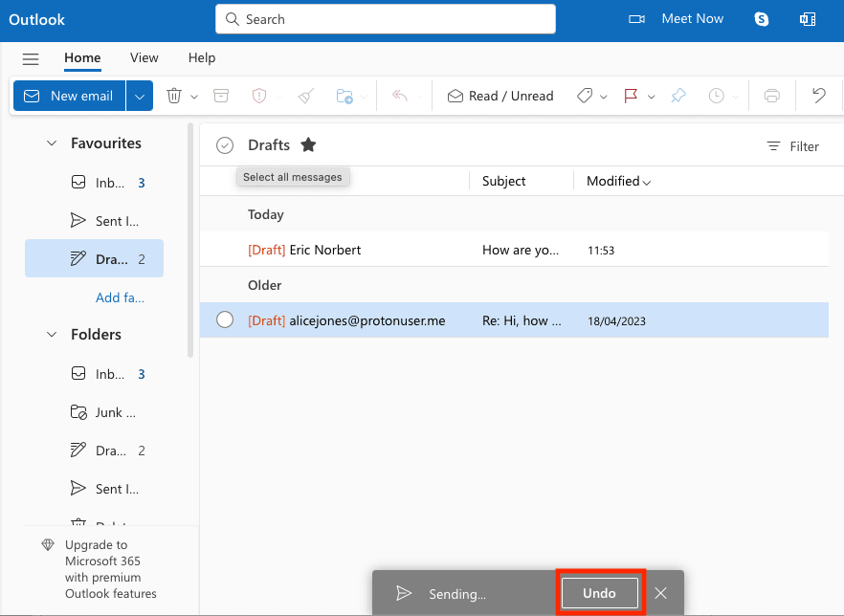Viewport: 844px width, 616px height.
Task: Open the Modified sort dropdown
Action: [616, 181]
